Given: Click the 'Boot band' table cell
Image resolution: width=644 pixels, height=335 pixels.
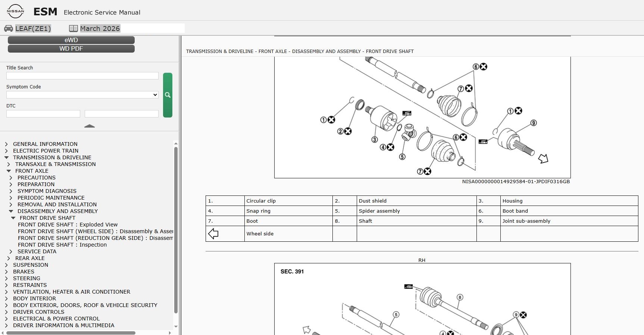Looking at the screenshot, I should pos(569,211).
